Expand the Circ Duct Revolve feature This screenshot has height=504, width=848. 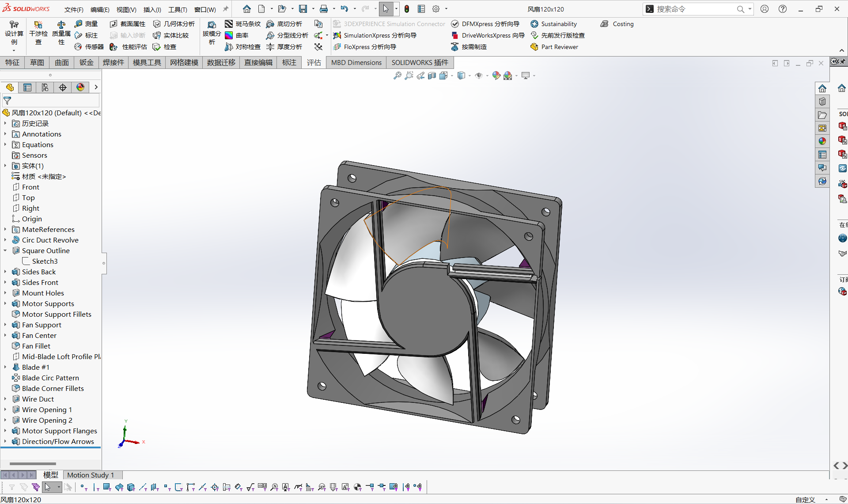tap(5, 240)
